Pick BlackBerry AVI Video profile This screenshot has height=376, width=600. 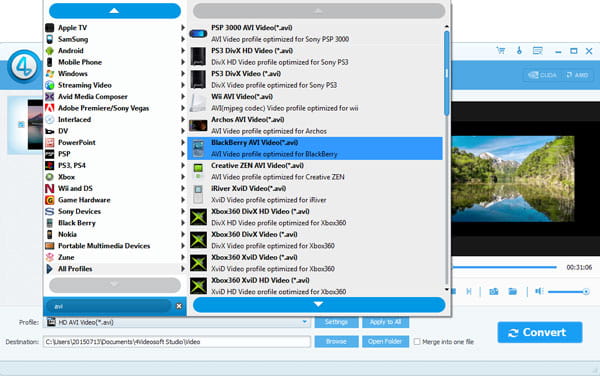(x=315, y=148)
